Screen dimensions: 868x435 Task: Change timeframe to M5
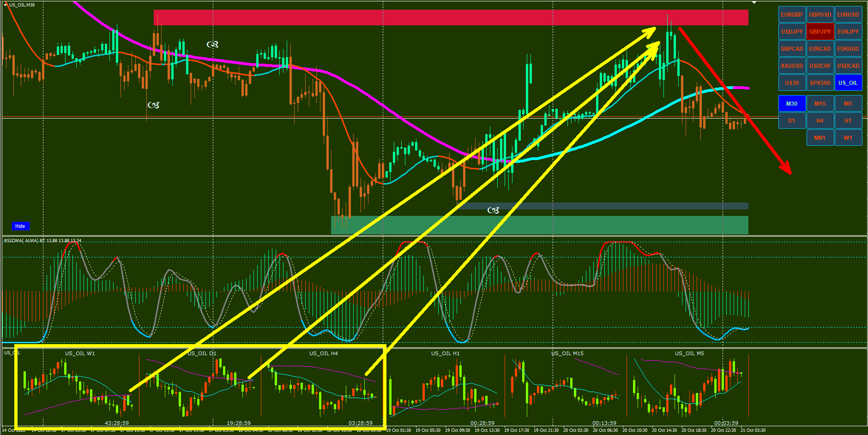tap(848, 104)
